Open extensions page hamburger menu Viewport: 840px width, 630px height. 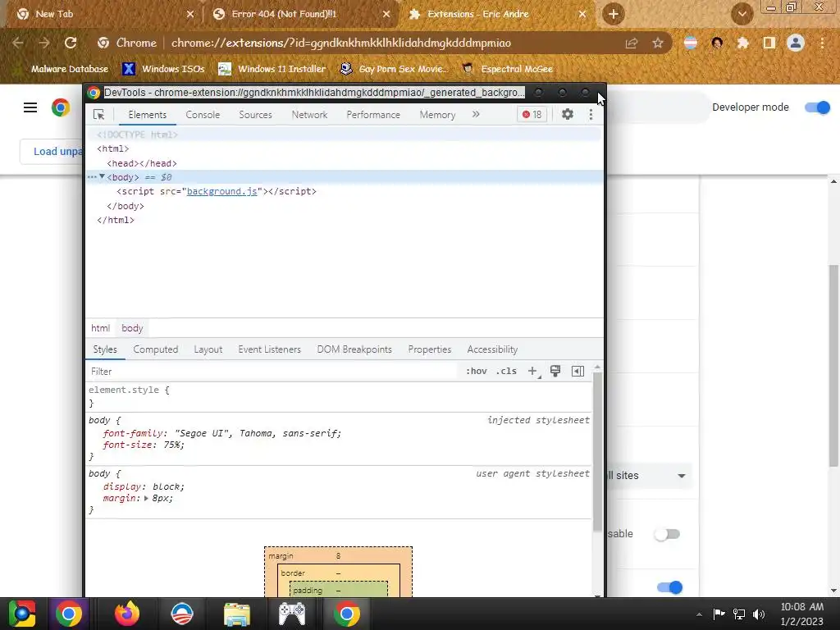pos(30,107)
